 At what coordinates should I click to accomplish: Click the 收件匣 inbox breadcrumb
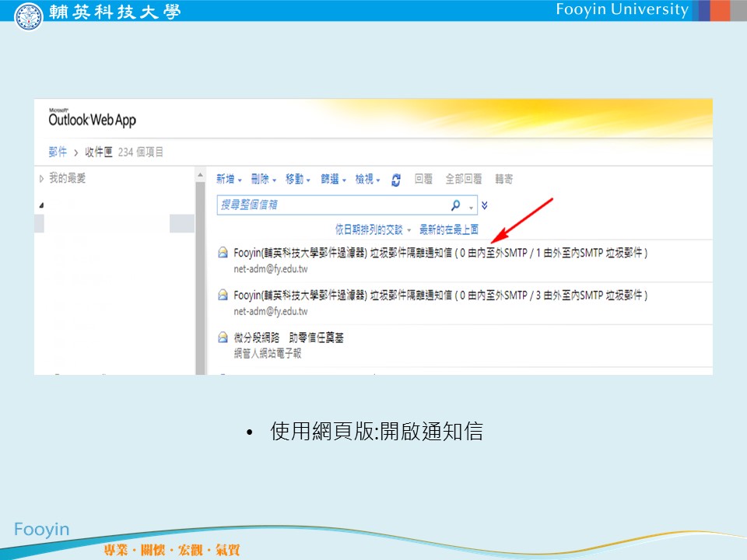(x=99, y=152)
